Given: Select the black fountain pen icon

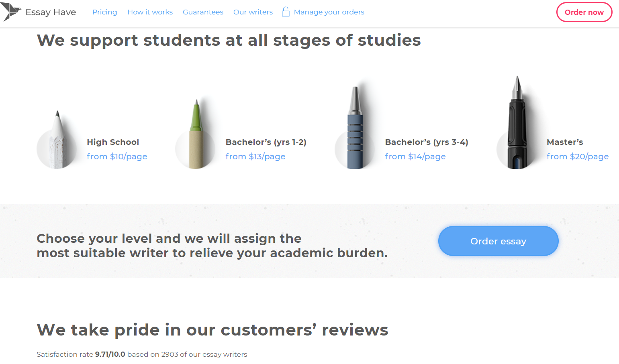Looking at the screenshot, I should [x=517, y=122].
